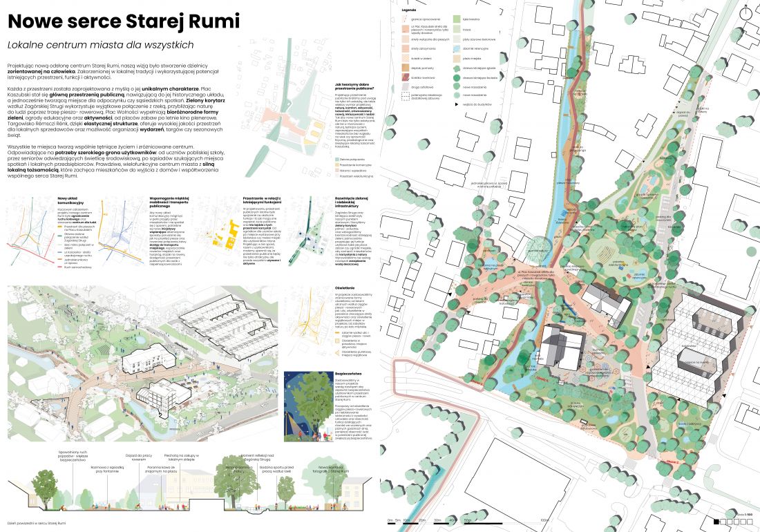The height and width of the screenshot is (532, 760).
Task: Open the yellow existing-functions diagram
Action: click(x=217, y=231)
